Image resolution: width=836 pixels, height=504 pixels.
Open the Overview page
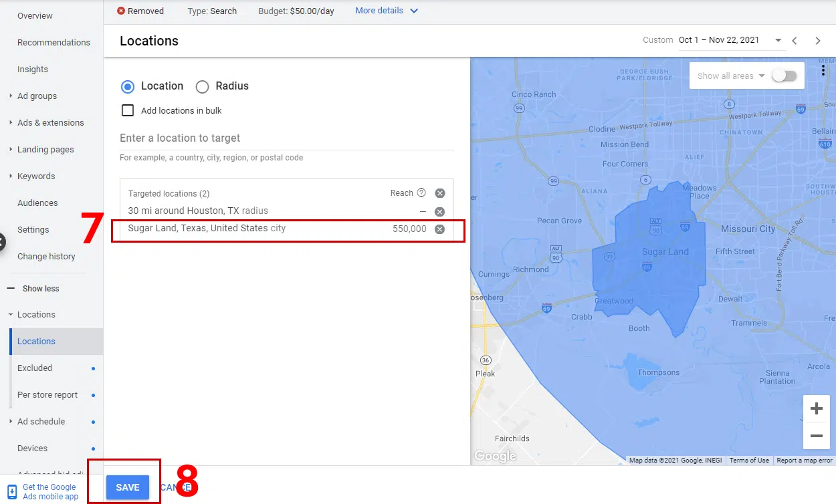pos(35,15)
